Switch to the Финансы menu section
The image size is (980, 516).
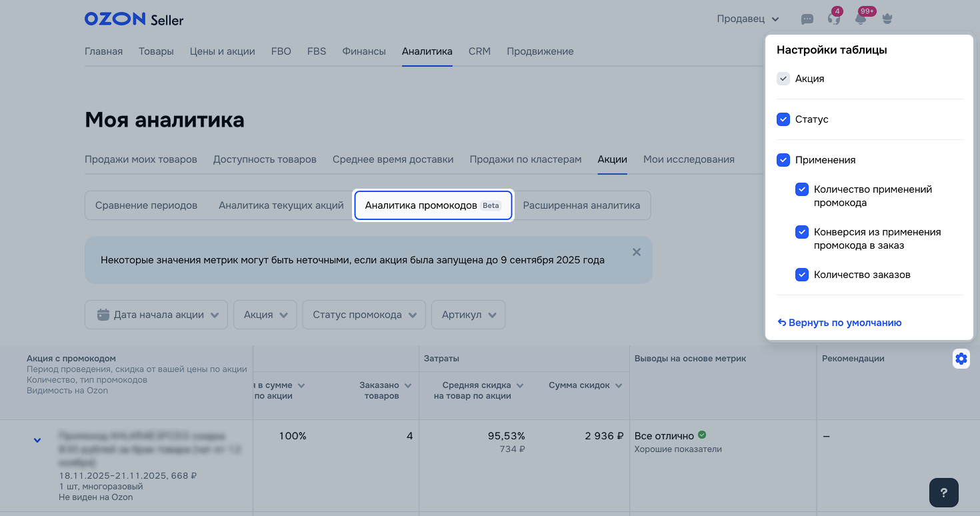363,51
